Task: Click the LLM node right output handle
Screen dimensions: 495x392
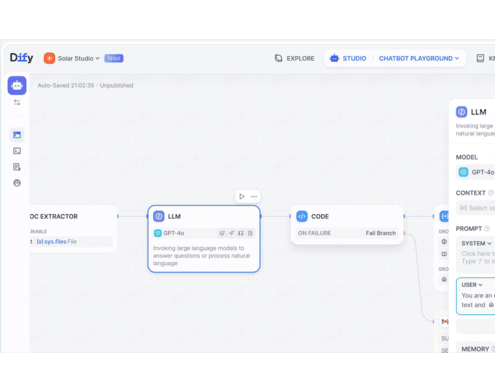Action: pyautogui.click(x=261, y=216)
